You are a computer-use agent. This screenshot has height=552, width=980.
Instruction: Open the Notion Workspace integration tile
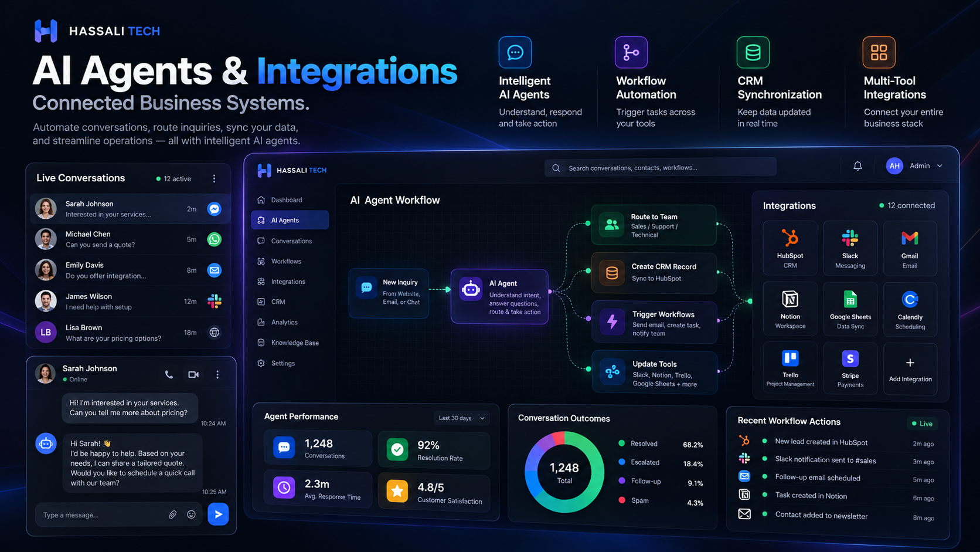(790, 309)
